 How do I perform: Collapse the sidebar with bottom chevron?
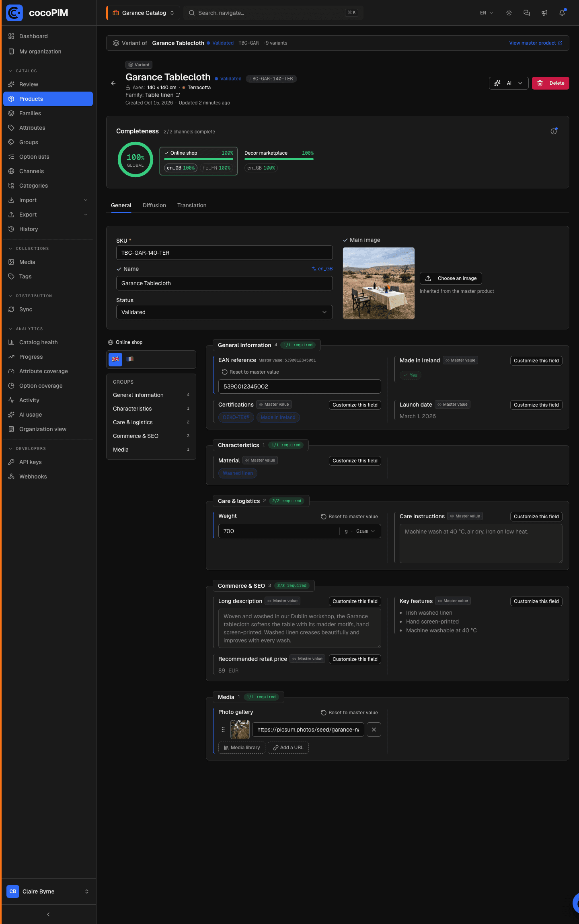[48, 914]
